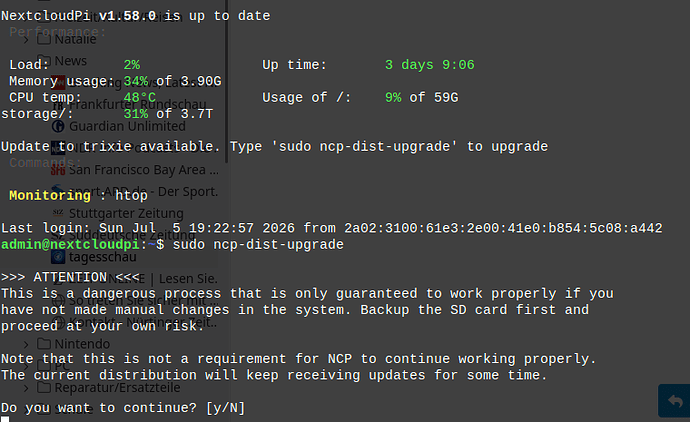Open the Stuttgarter Zeitung feed
The image size is (690, 422).
tap(126, 213)
